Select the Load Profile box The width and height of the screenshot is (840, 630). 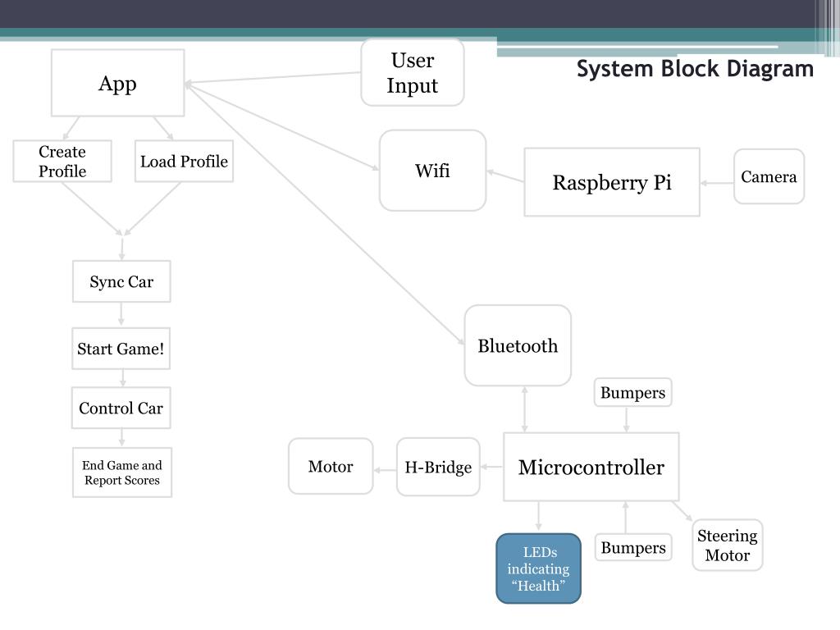pos(184,162)
